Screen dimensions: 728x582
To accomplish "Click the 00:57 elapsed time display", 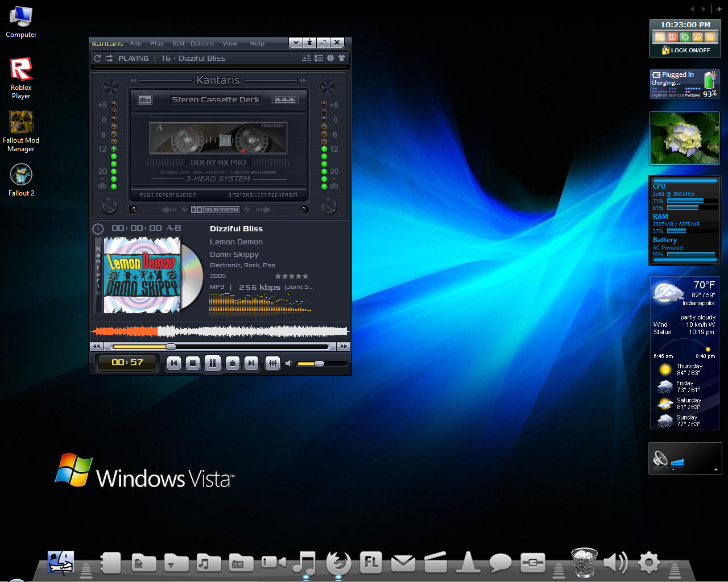I will coord(127,362).
